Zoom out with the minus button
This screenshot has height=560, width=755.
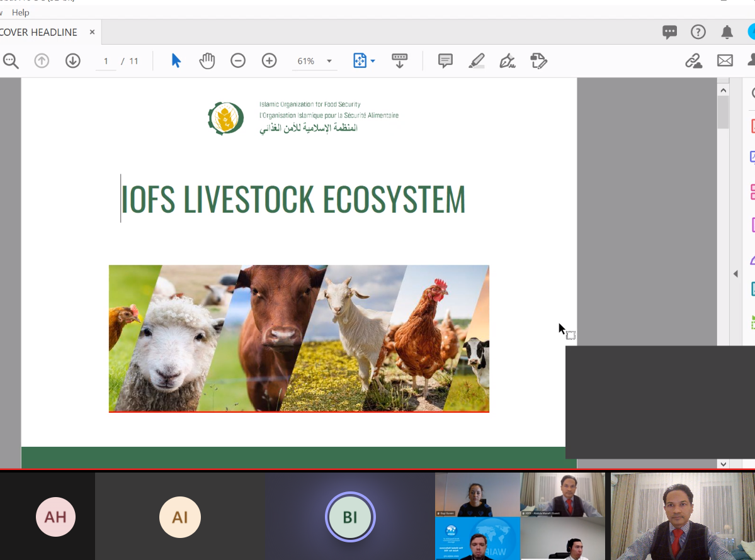pos(238,60)
